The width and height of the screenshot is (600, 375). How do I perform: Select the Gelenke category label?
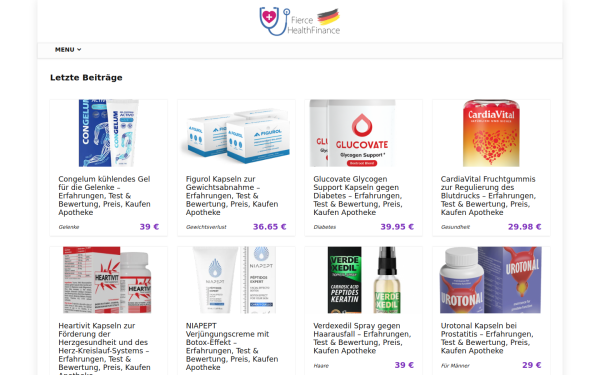pos(69,227)
